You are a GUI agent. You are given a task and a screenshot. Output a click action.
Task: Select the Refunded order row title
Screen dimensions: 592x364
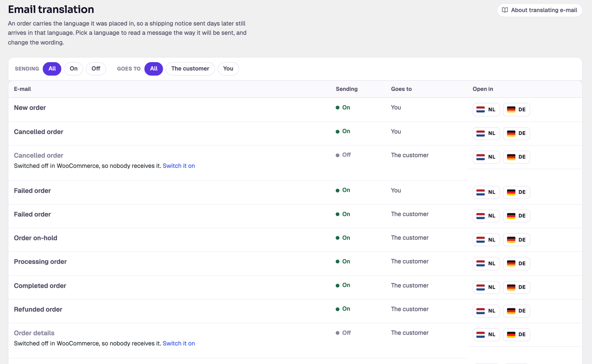[38, 309]
